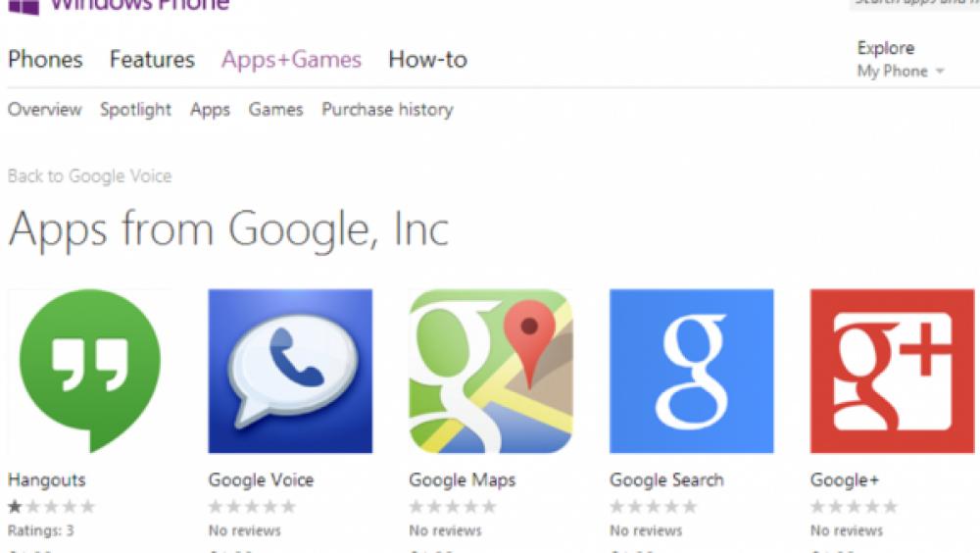
Task: Open the Google Maps app icon
Action: point(491,371)
